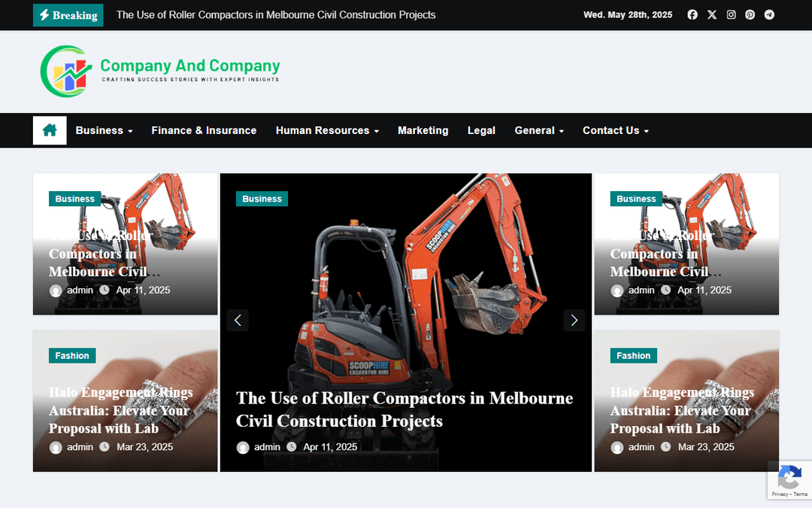
Task: Show next slide with right arrow
Action: point(574,321)
